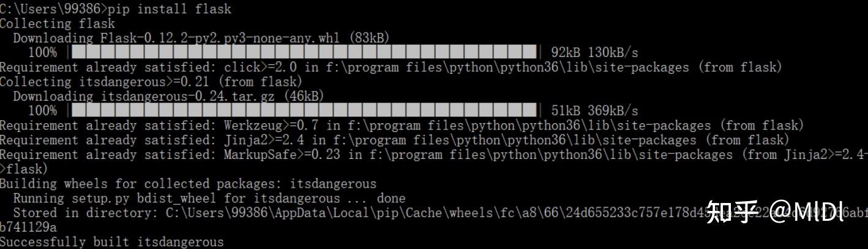Click the 'Collecting itsdangerous>=0.21' line
The height and width of the screenshot is (249, 868).
click(x=151, y=82)
